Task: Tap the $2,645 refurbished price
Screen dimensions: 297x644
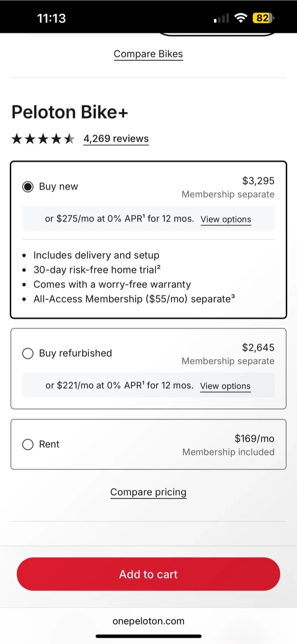Action: tap(258, 347)
